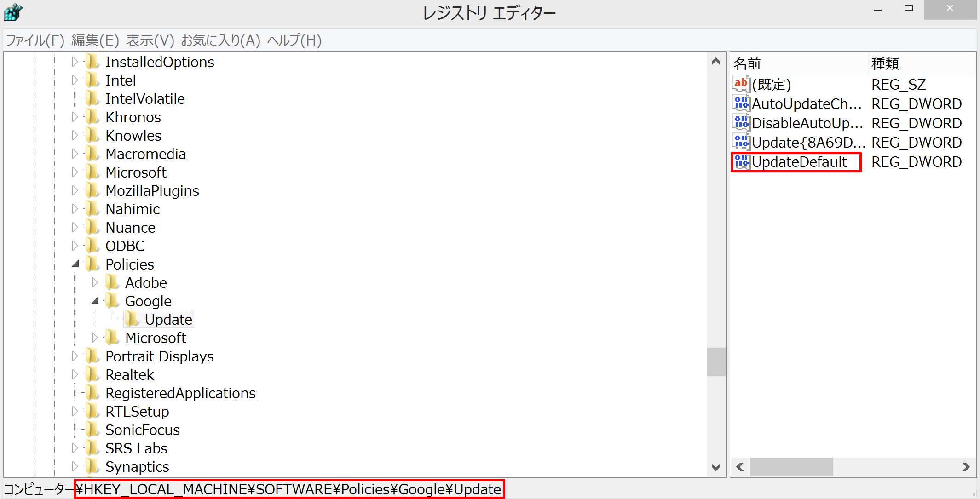
Task: Click the Registry Editor app icon in the title bar
Action: coord(13,12)
